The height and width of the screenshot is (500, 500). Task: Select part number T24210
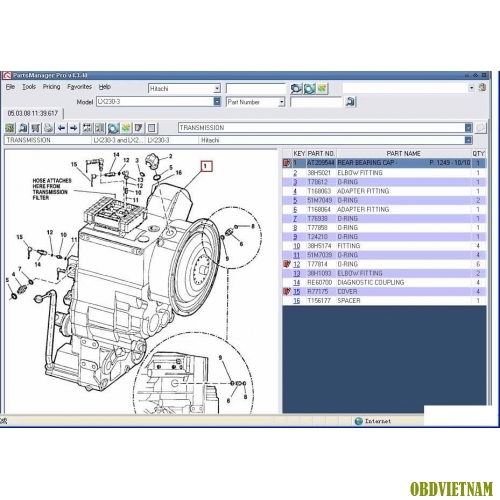click(317, 237)
